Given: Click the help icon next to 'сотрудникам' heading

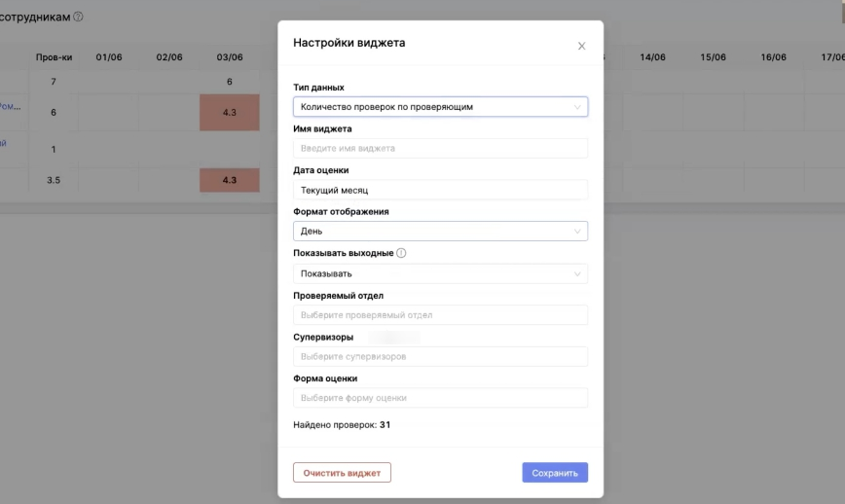Looking at the screenshot, I should coord(78,17).
